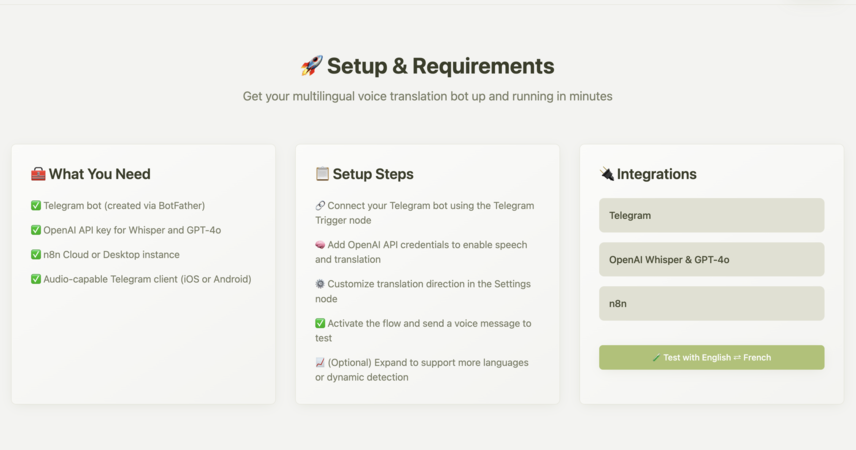Click the link icon beside Connect your Telegram bot
This screenshot has width=856, height=450.
pos(320,205)
